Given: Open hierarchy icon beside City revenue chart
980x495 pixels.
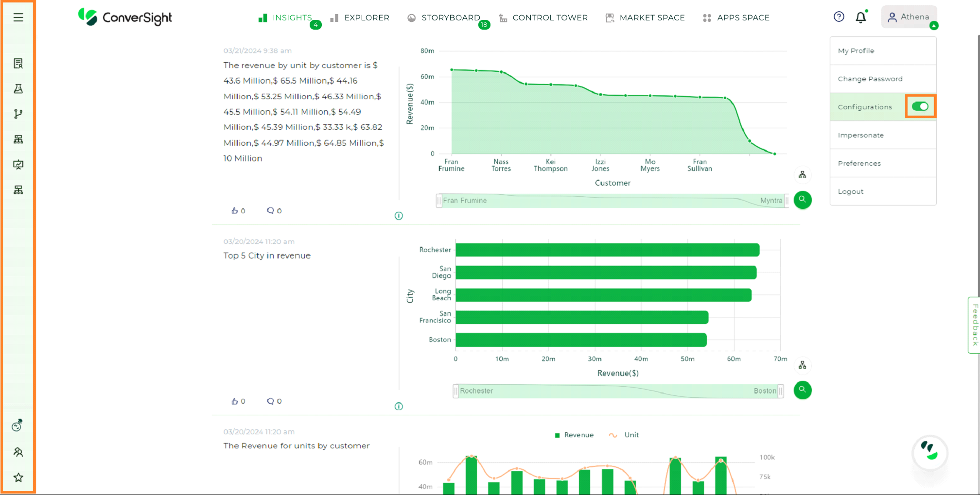Looking at the screenshot, I should (x=802, y=365).
